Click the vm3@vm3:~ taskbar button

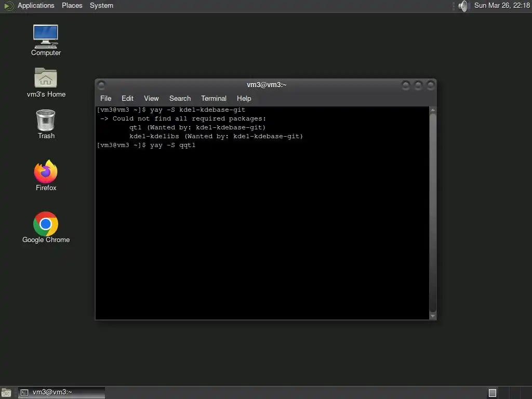(61, 393)
